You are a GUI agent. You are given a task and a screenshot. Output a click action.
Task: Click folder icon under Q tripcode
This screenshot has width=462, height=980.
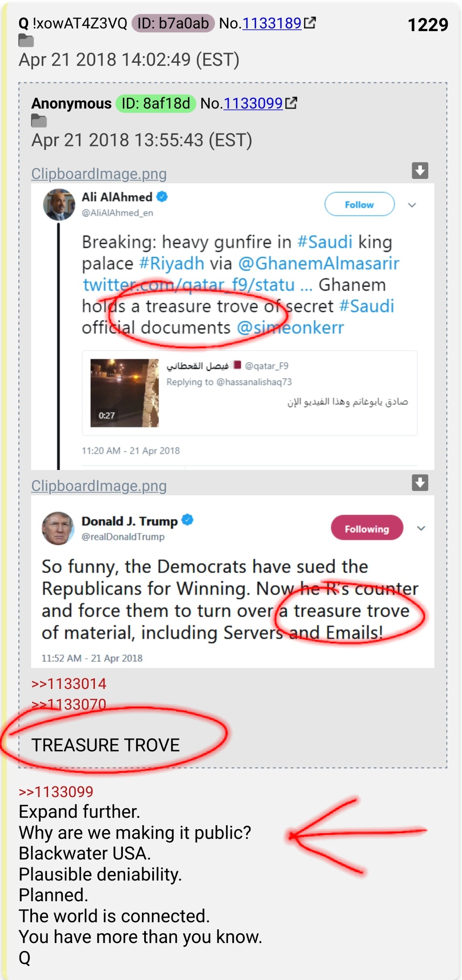coord(26,41)
